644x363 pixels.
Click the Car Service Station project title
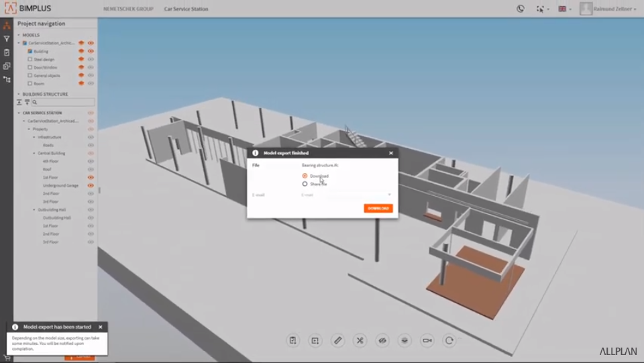click(186, 9)
